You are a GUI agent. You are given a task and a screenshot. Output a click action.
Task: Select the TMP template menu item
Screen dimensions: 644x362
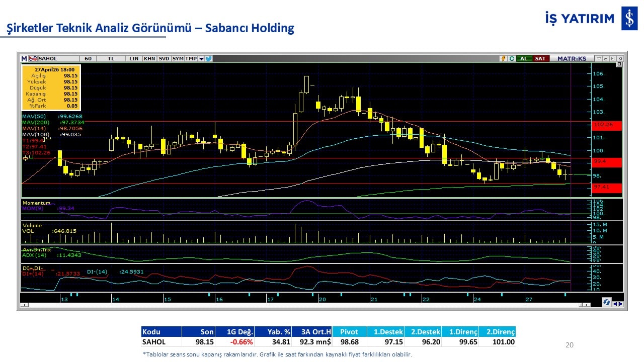191,58
